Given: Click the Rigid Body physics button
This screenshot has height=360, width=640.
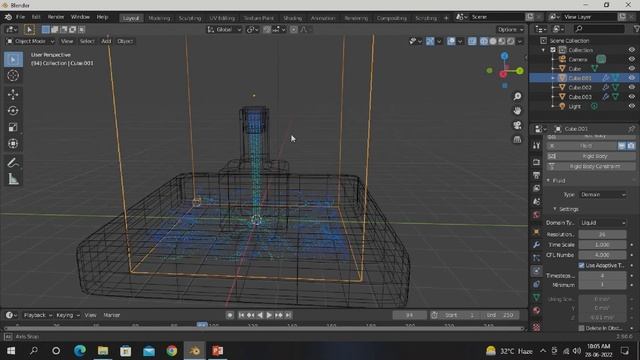Looking at the screenshot, I should (591, 156).
